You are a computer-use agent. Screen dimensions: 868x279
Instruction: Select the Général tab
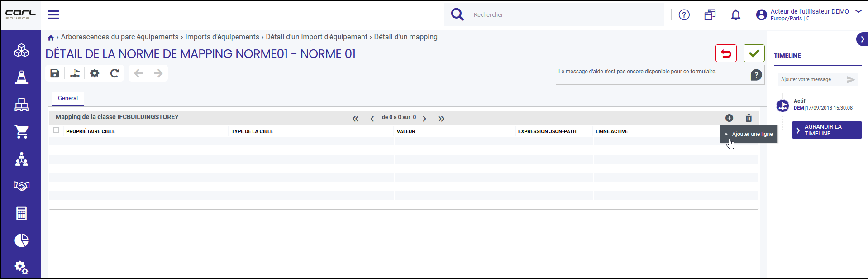click(x=68, y=98)
